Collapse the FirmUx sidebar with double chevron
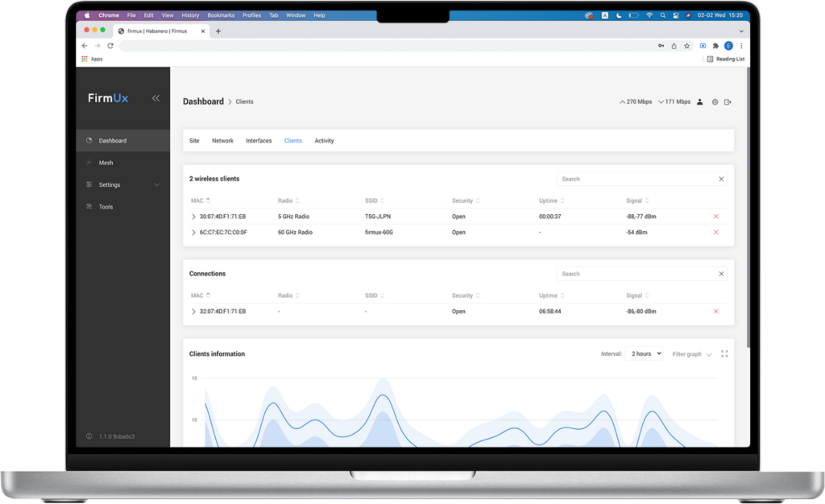 pos(155,98)
